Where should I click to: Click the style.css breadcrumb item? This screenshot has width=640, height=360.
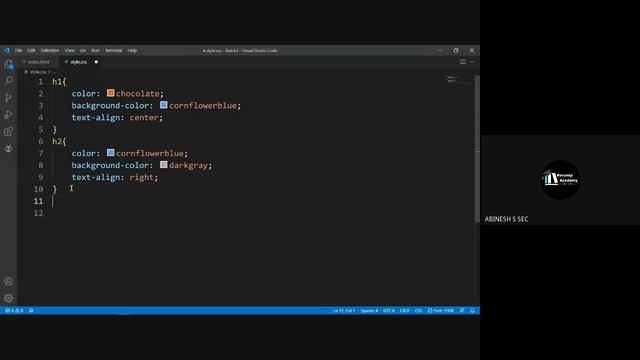pos(38,72)
